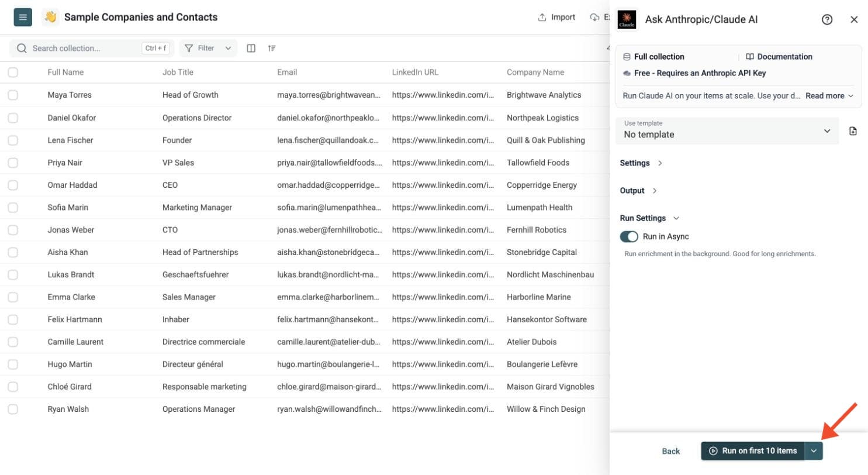Expand the Output section
This screenshot has height=475, width=868.
(x=638, y=191)
